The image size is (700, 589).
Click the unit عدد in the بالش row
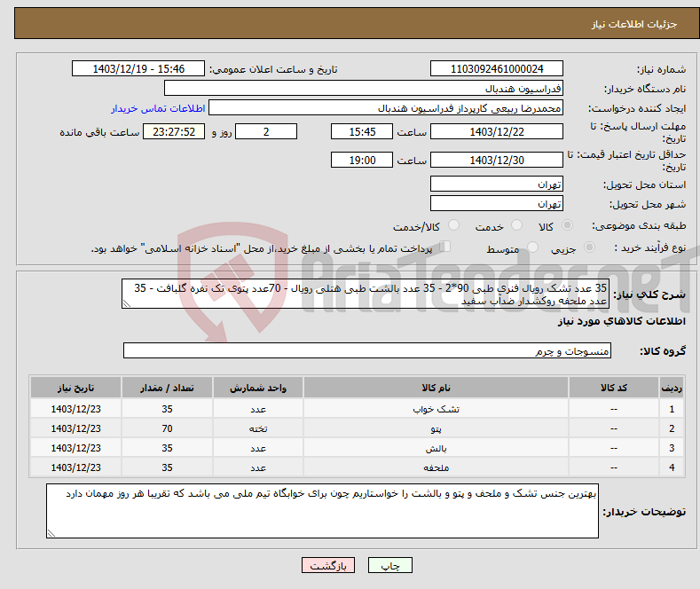(258, 448)
